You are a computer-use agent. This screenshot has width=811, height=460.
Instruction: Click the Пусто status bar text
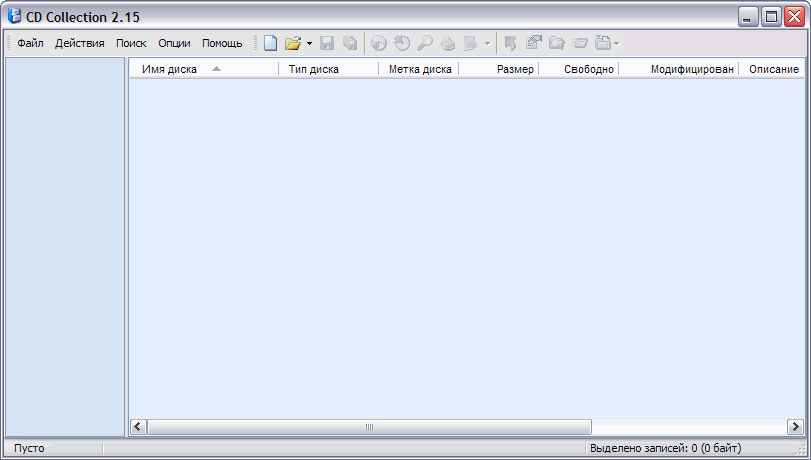[29, 448]
